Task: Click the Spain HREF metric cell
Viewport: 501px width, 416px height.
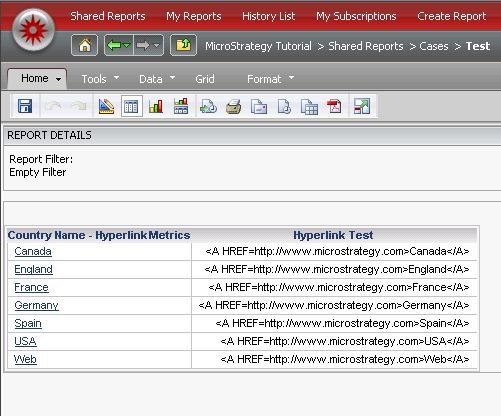Action: pyautogui.click(x=334, y=323)
